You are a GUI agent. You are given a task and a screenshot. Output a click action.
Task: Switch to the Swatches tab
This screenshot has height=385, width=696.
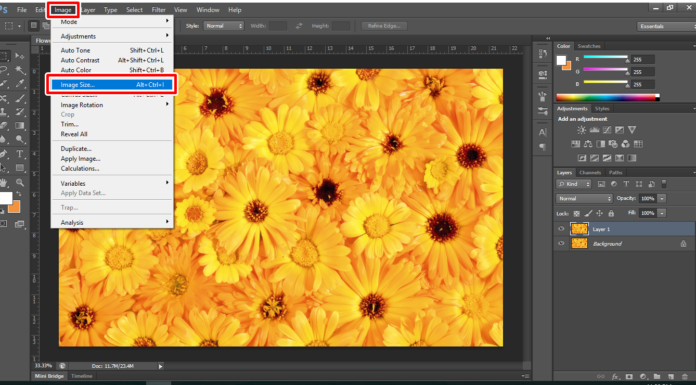[x=589, y=46]
